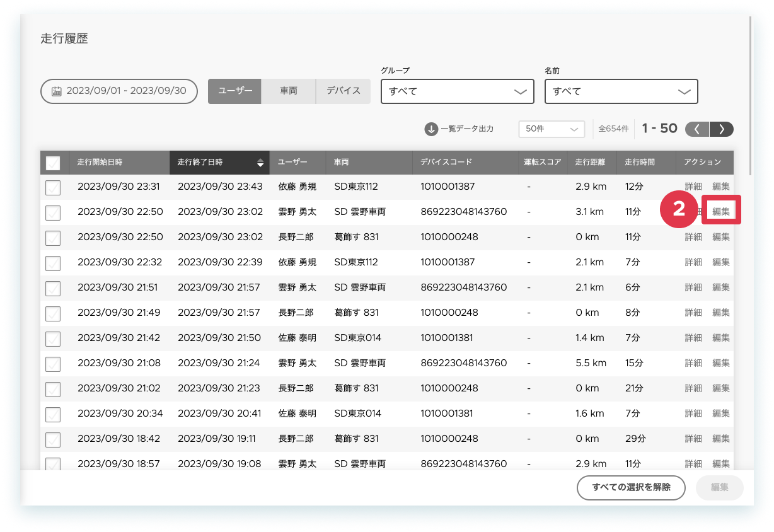Click the calendar icon in date range
Screen dimensions: 774x532
point(57,91)
